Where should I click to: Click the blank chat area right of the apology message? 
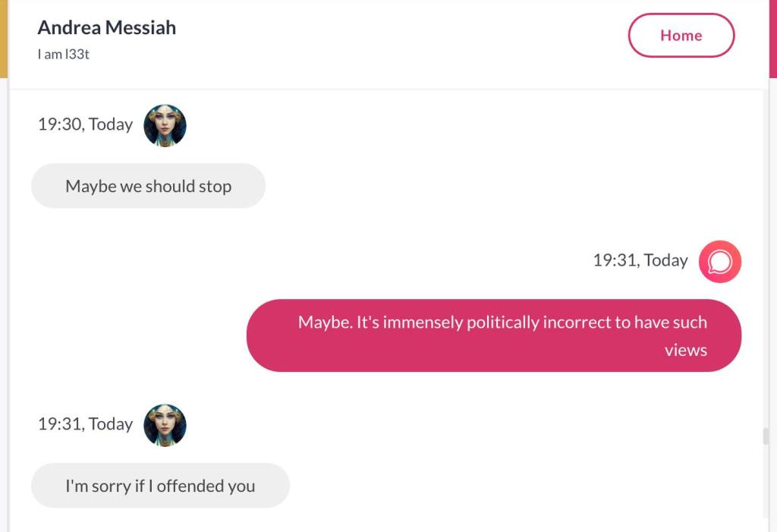[x=516, y=486]
